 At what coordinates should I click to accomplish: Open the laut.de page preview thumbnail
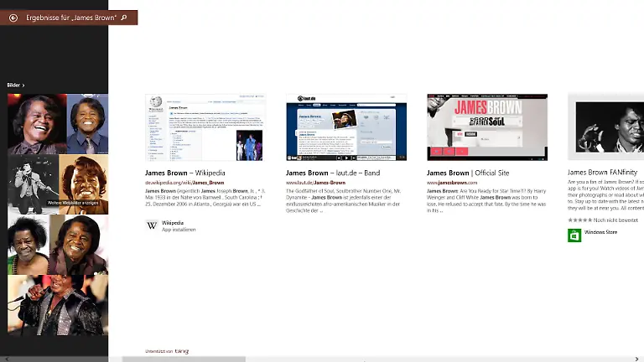[345, 127]
